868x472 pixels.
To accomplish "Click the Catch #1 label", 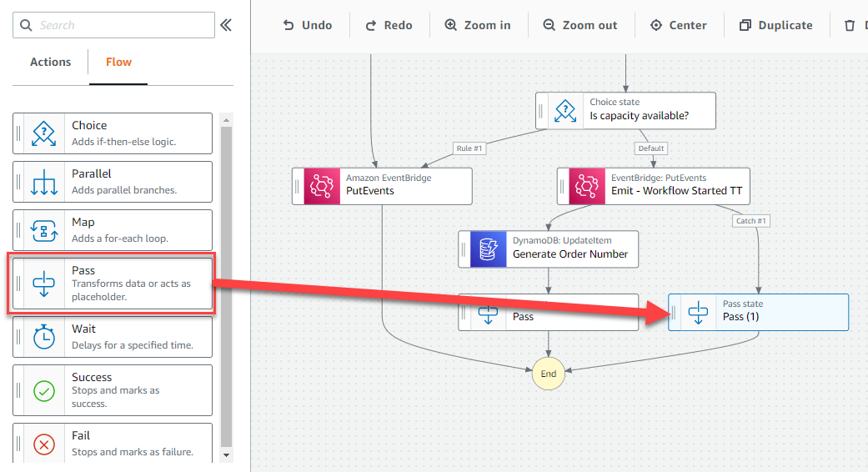I will (750, 221).
